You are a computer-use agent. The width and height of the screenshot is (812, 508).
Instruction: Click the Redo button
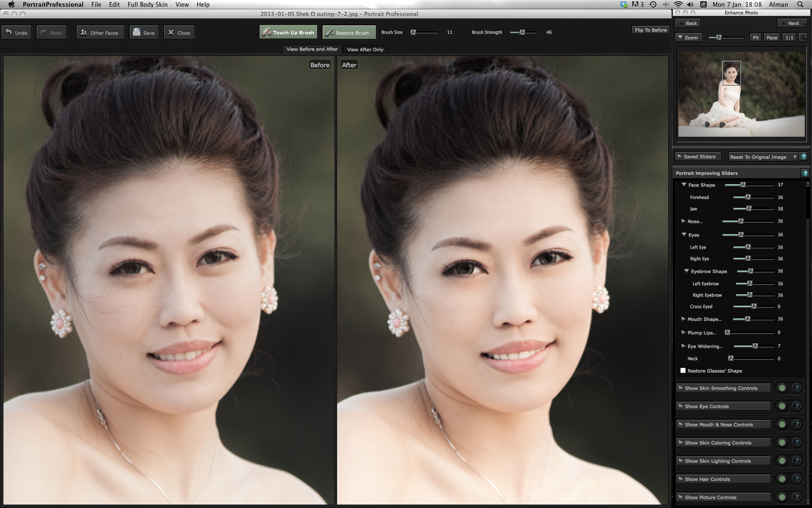tap(52, 33)
